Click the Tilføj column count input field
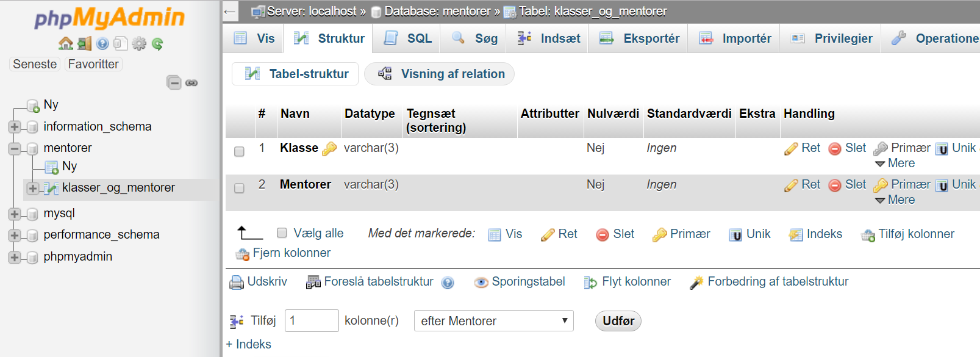980x357 pixels. coord(312,320)
